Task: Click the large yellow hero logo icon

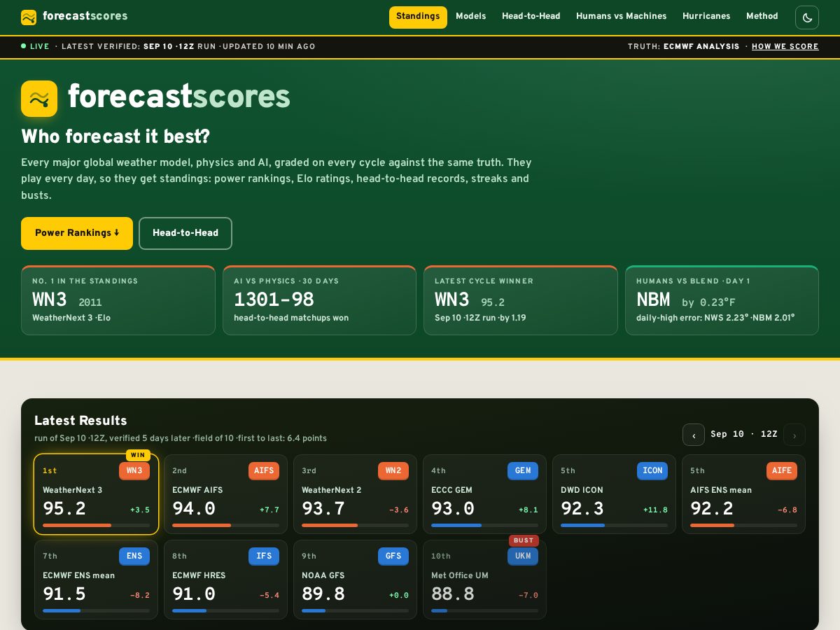Action: click(39, 99)
